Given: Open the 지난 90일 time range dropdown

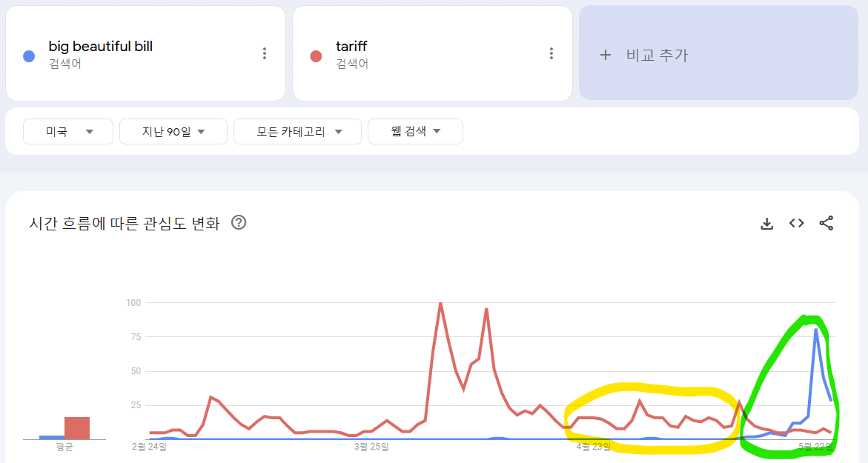Looking at the screenshot, I should click(x=173, y=131).
